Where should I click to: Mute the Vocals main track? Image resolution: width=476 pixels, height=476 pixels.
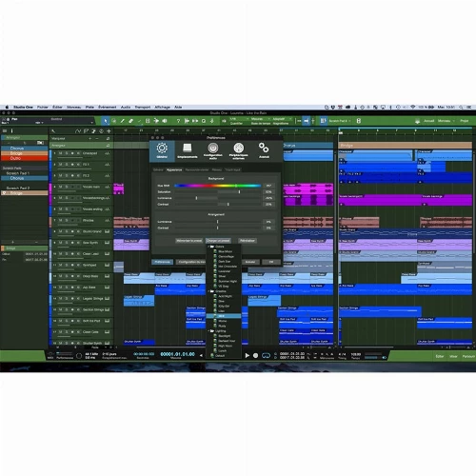[x=60, y=187]
